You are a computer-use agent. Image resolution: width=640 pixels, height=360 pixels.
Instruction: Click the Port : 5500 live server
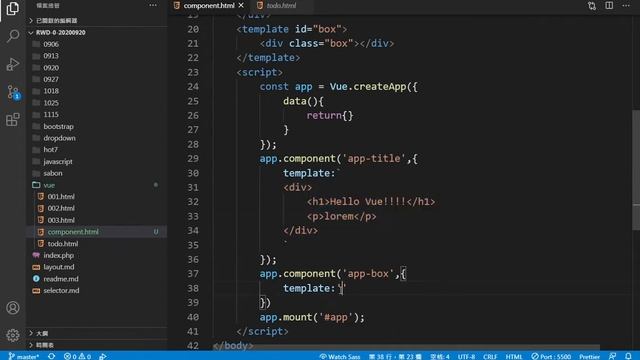pos(551,356)
